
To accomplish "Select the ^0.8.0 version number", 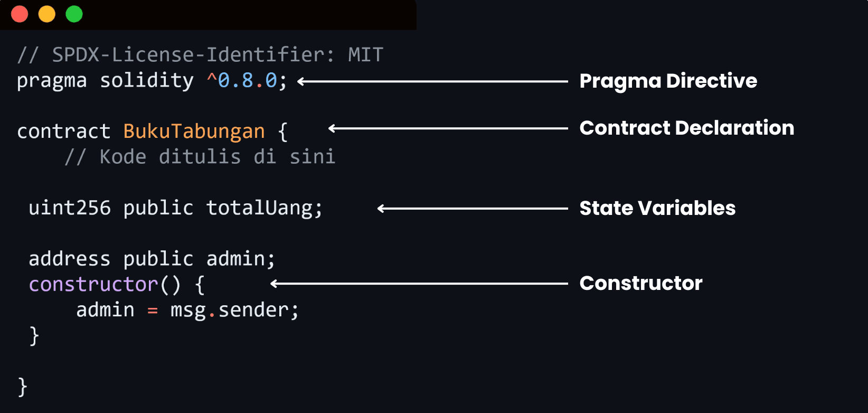I will click(242, 81).
